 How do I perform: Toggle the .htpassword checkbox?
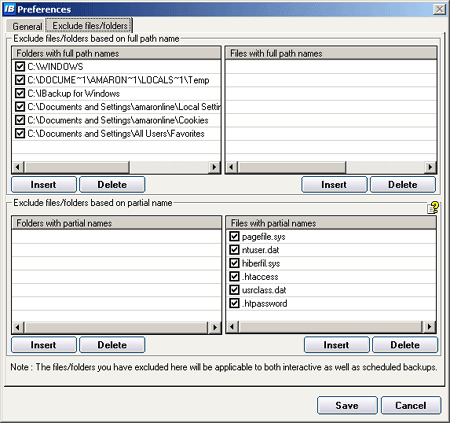[234, 303]
